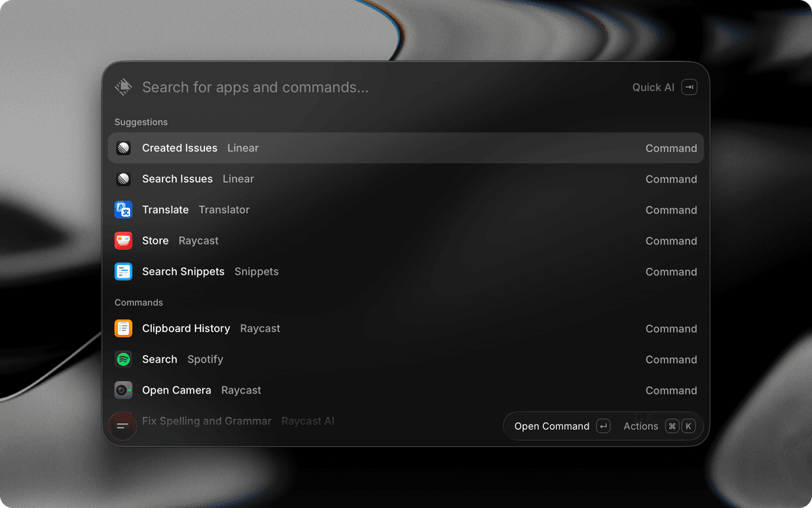The image size is (812, 508).
Task: Open the Store command
Action: pos(406,241)
